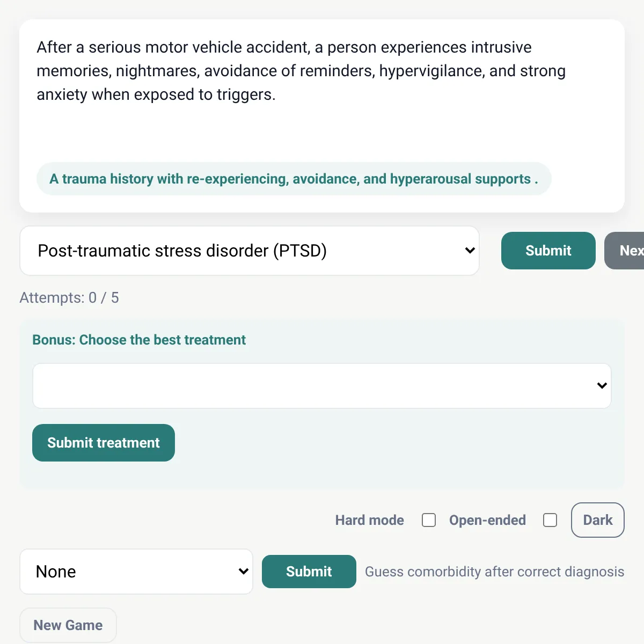The width and height of the screenshot is (644, 644).
Task: Open the PTSD diagnosis dropdown
Action: click(x=250, y=251)
